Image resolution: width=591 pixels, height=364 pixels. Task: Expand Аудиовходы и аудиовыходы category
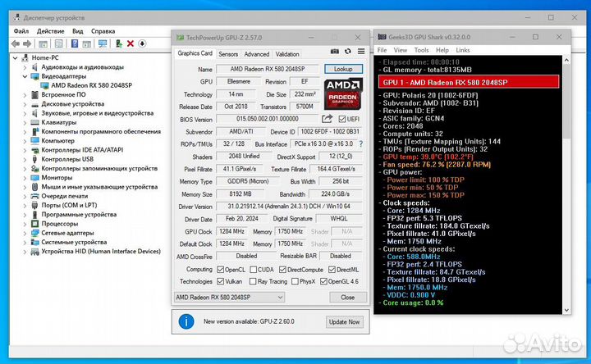[x=25, y=67]
